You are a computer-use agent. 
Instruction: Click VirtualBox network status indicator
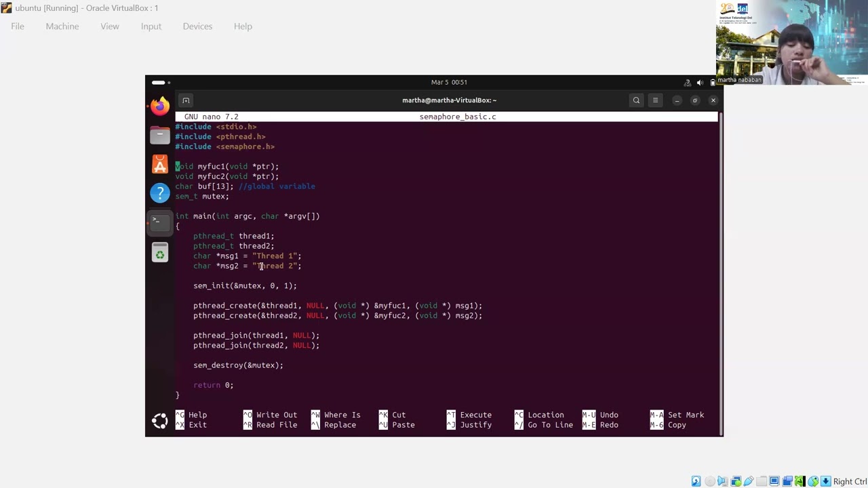coord(735,481)
